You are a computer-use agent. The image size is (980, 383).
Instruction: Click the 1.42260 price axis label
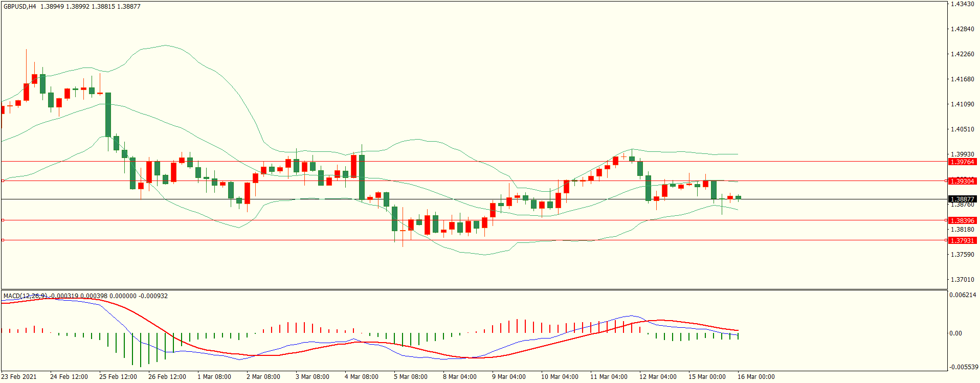point(962,54)
